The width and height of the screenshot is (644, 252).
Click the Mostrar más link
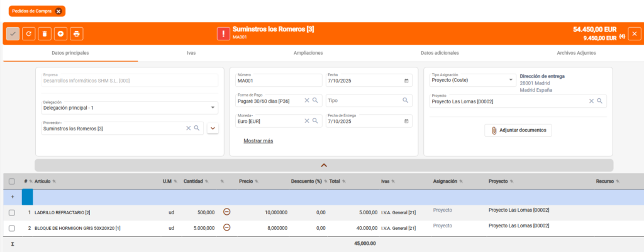(x=258, y=140)
